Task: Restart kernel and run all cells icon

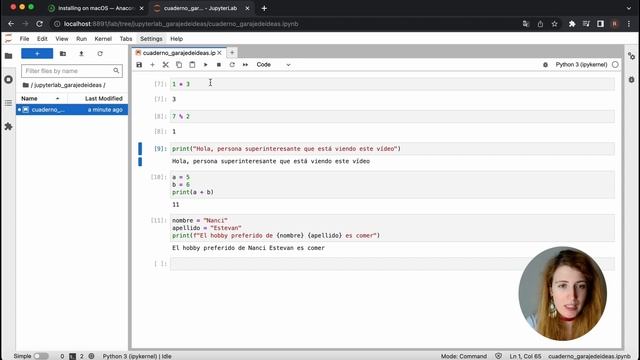Action: click(x=245, y=64)
